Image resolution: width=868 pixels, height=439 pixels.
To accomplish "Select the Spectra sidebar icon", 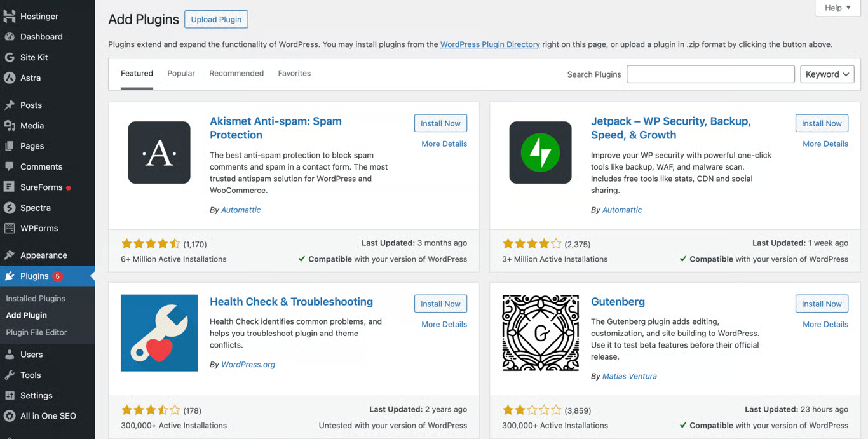I will pyautogui.click(x=10, y=208).
